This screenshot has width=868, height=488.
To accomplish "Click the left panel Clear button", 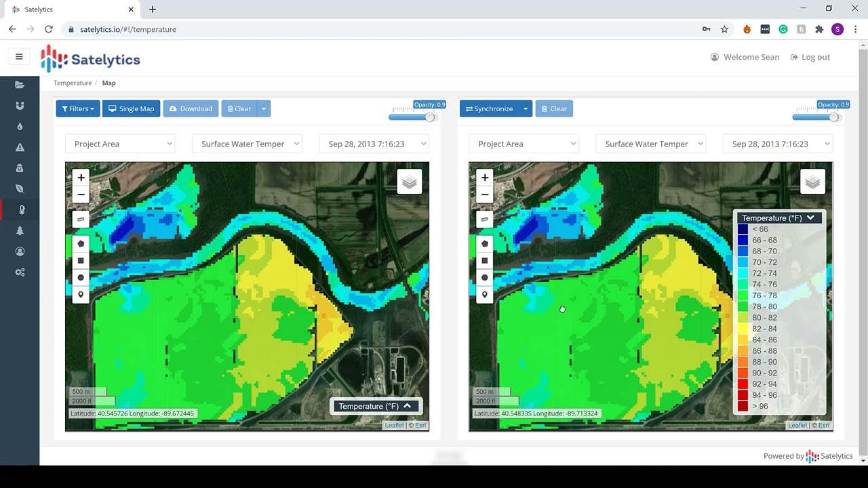I will click(x=239, y=108).
